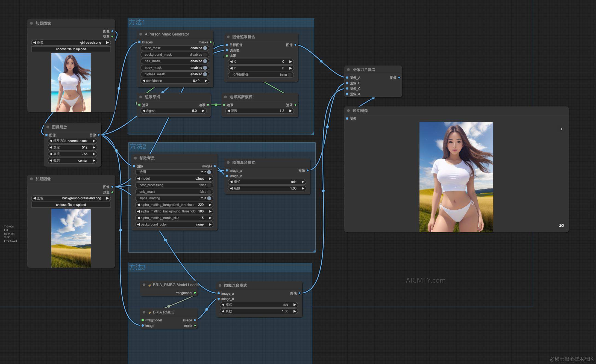Click the collapse dot on 图像组合批次 node
596x364 pixels.
pyautogui.click(x=348, y=70)
